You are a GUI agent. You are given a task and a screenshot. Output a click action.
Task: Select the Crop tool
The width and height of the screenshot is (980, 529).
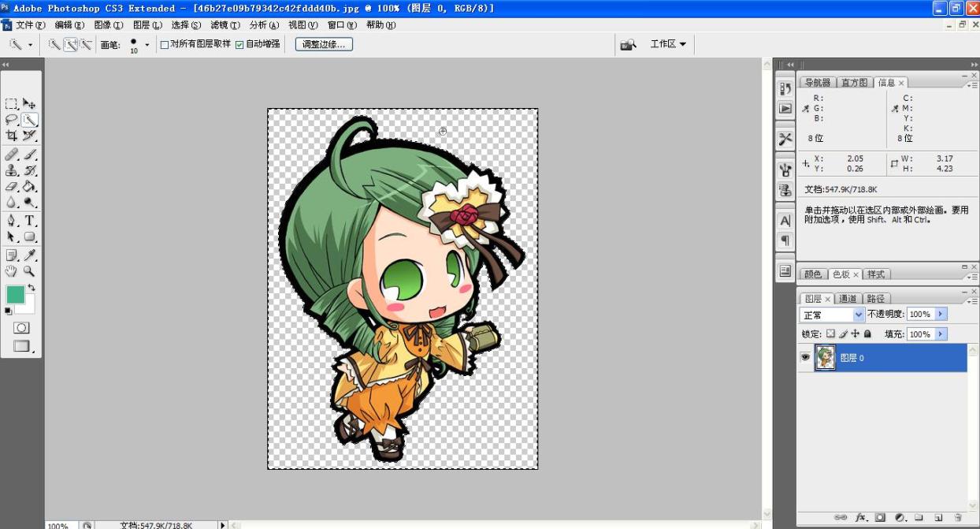(x=11, y=136)
